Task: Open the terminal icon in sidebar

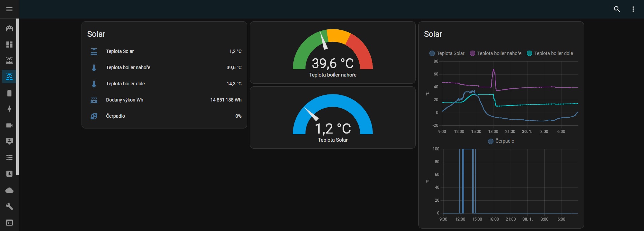Action: (9, 223)
